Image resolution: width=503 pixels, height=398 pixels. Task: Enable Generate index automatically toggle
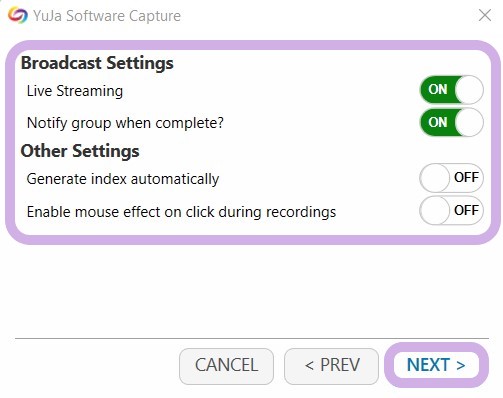[x=452, y=178]
